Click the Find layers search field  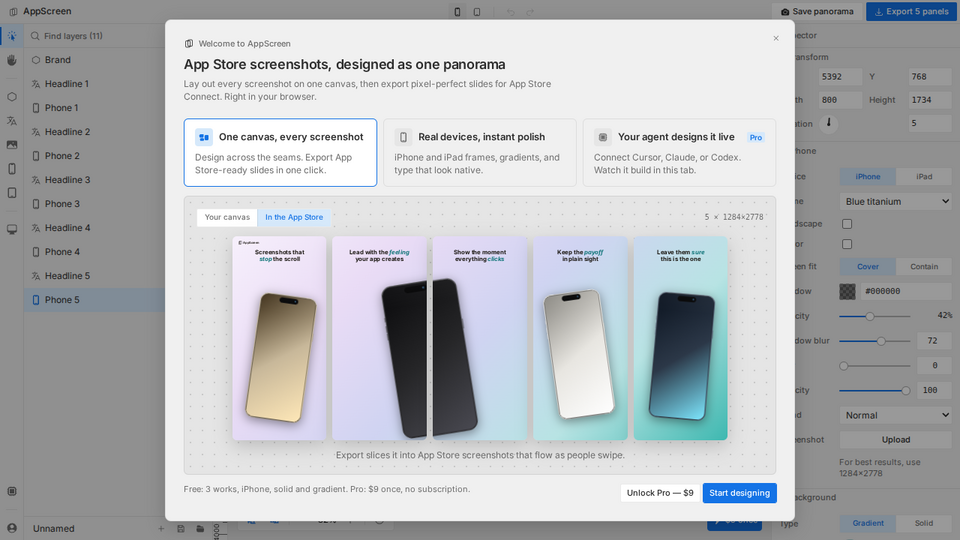point(95,36)
